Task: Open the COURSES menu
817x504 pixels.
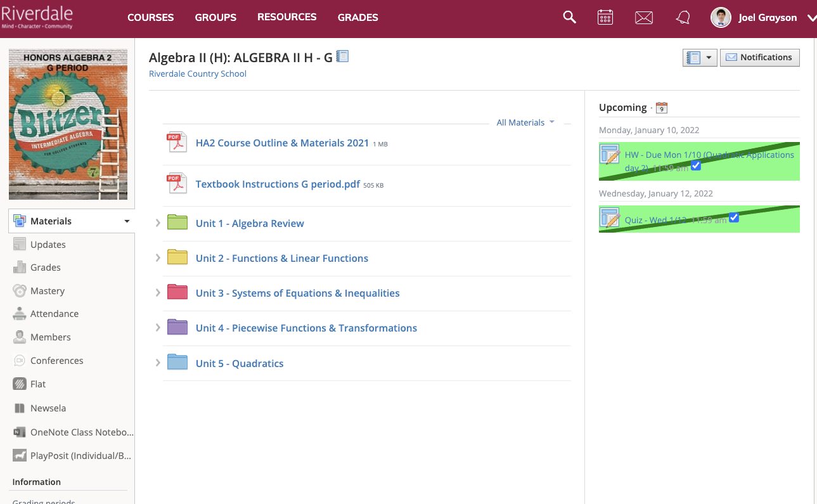Action: pyautogui.click(x=150, y=18)
